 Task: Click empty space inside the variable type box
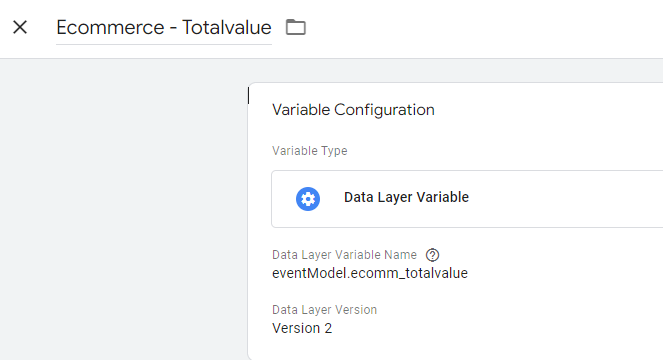click(x=567, y=199)
